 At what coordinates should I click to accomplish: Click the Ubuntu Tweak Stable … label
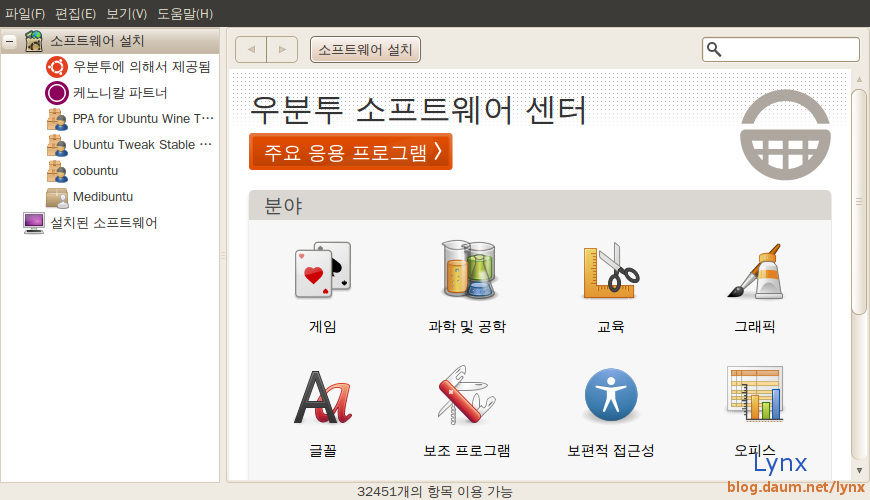[x=143, y=145]
